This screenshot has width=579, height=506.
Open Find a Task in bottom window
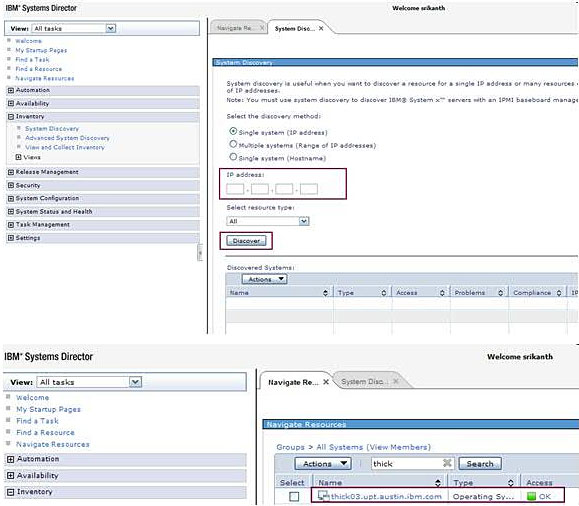point(37,421)
